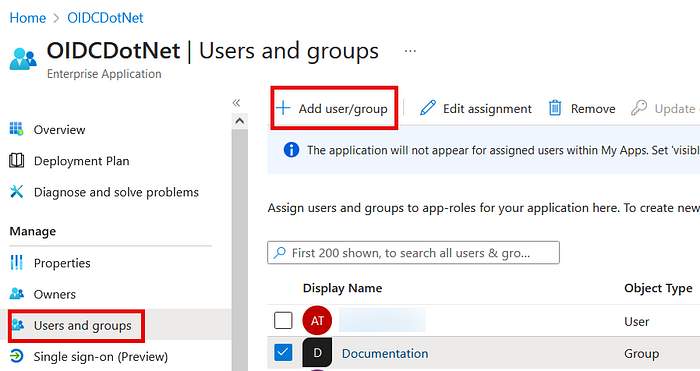Image resolution: width=700 pixels, height=371 pixels.
Task: Click the 'Group' object type cell
Action: click(x=642, y=354)
